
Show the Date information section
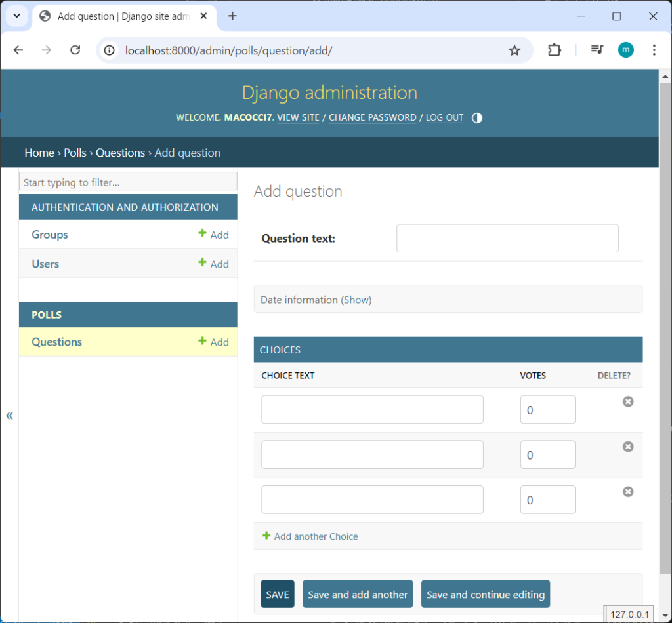[x=356, y=300]
